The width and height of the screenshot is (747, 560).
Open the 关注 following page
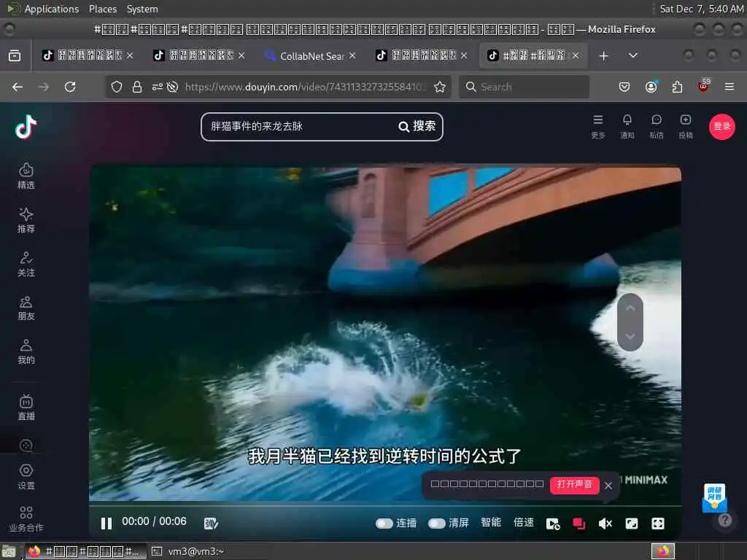[26, 264]
